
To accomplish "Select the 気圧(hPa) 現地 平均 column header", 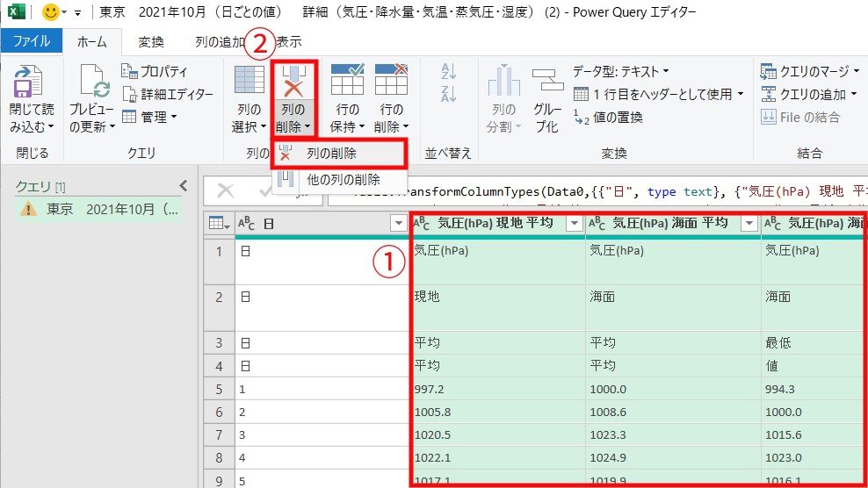I will click(497, 223).
